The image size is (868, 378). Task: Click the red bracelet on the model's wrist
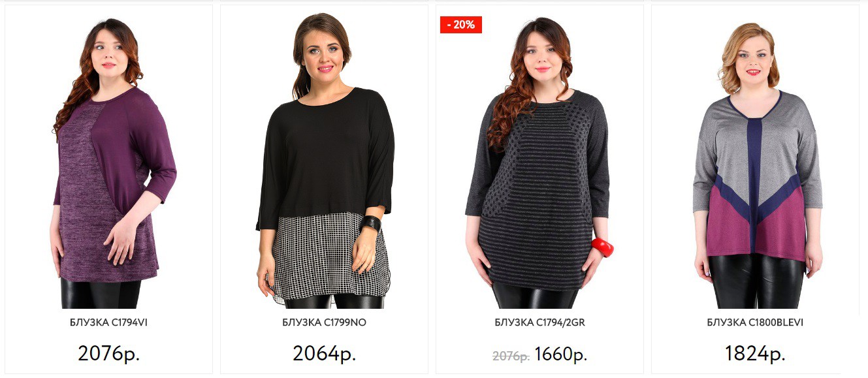coord(603,247)
